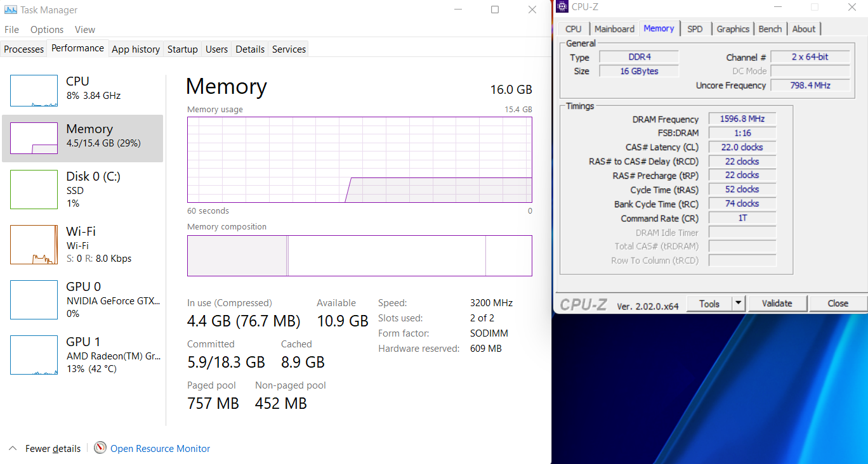
Task: Open the Bench tab in CPU-Z
Action: click(770, 29)
